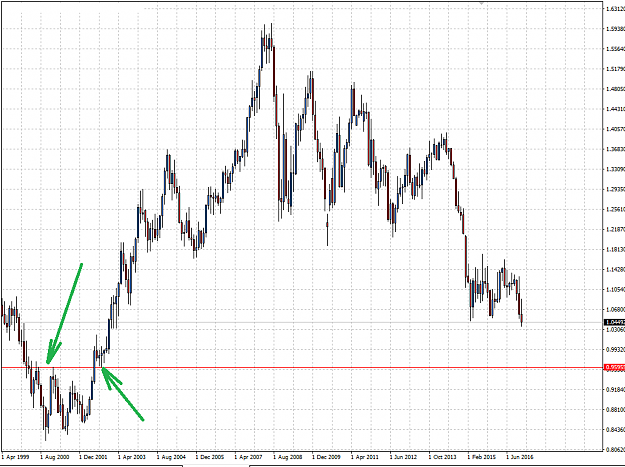Click the 1.1813 price scale label
Screen dimensions: 625x467
coord(615,249)
